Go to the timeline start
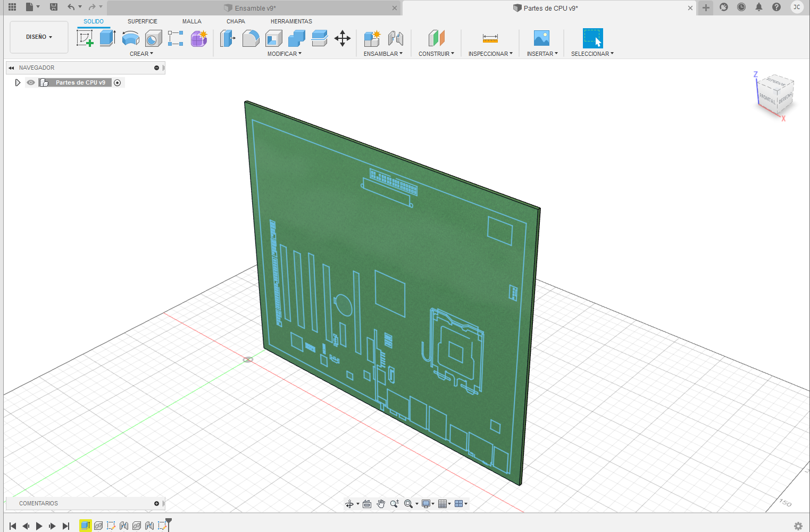810x532 pixels. [13, 526]
